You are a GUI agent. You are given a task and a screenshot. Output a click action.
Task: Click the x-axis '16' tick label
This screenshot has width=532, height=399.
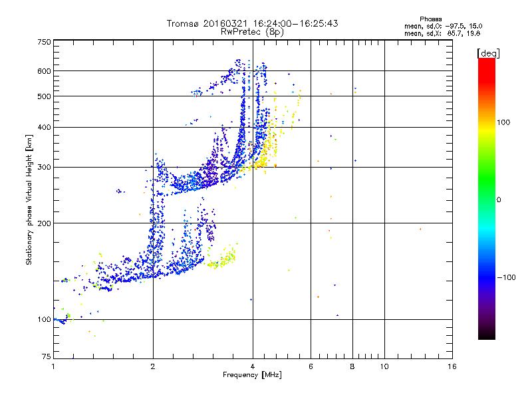tap(452, 366)
